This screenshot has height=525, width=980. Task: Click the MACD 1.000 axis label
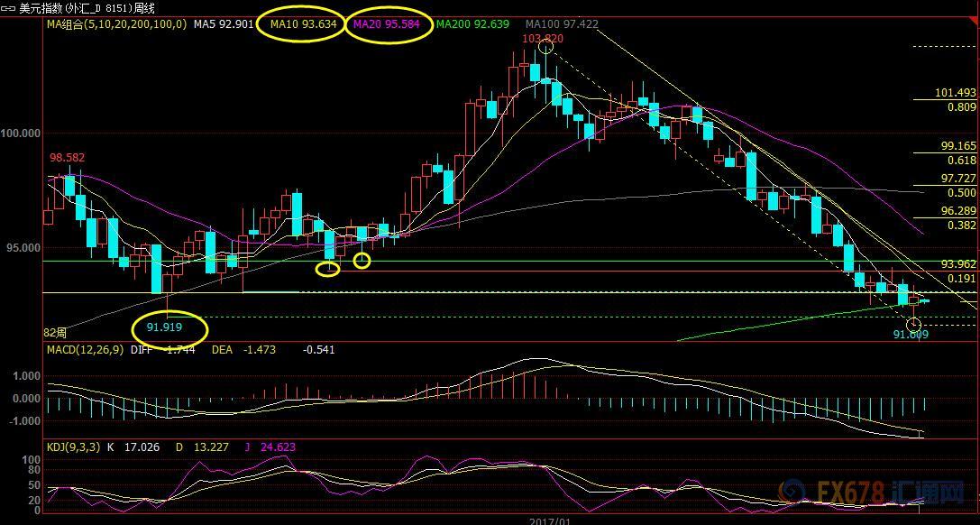click(x=26, y=376)
